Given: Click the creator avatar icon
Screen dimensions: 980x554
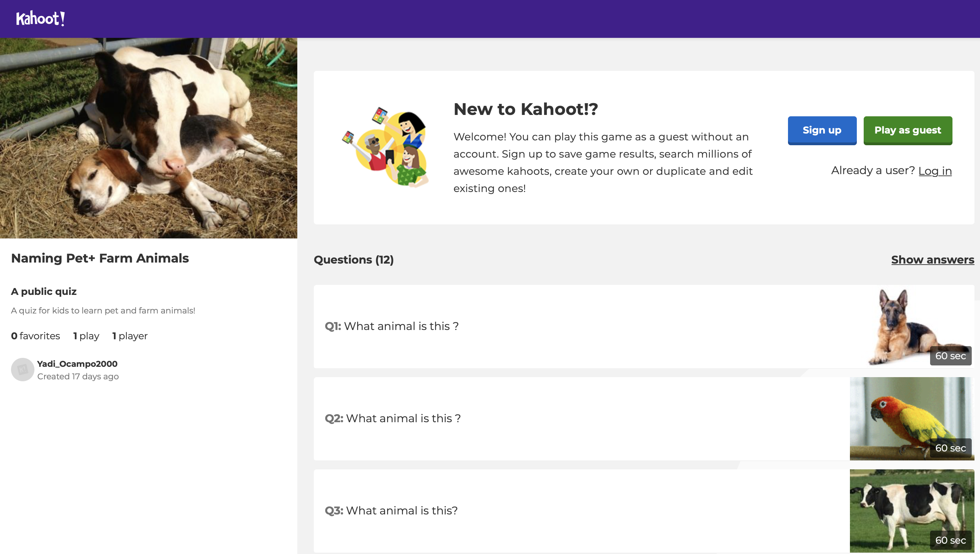Looking at the screenshot, I should (x=22, y=370).
